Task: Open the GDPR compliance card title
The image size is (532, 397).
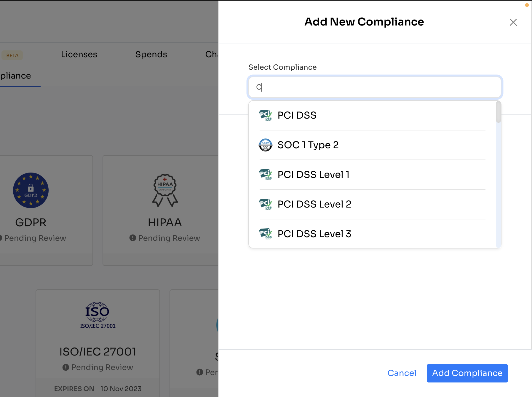Action: [31, 222]
